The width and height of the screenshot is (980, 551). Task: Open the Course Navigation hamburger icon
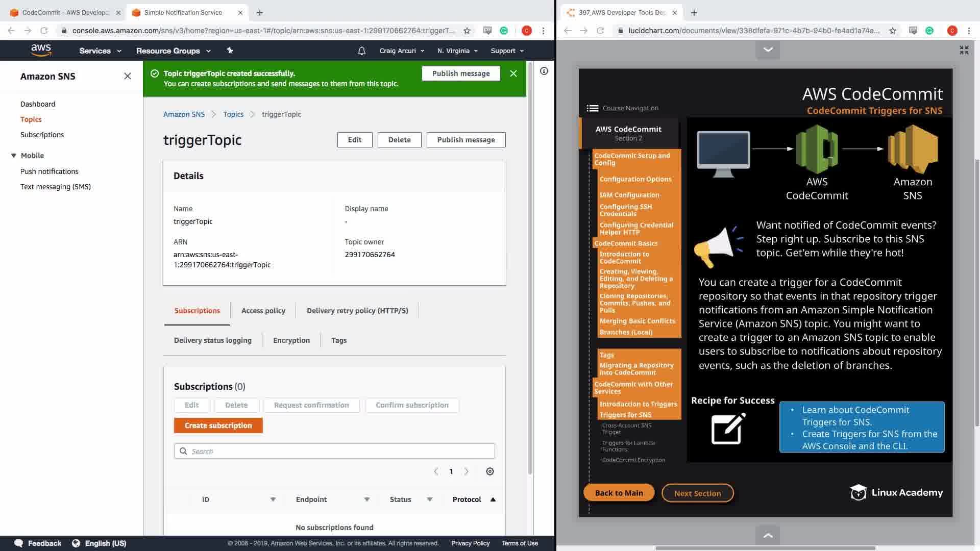[592, 108]
